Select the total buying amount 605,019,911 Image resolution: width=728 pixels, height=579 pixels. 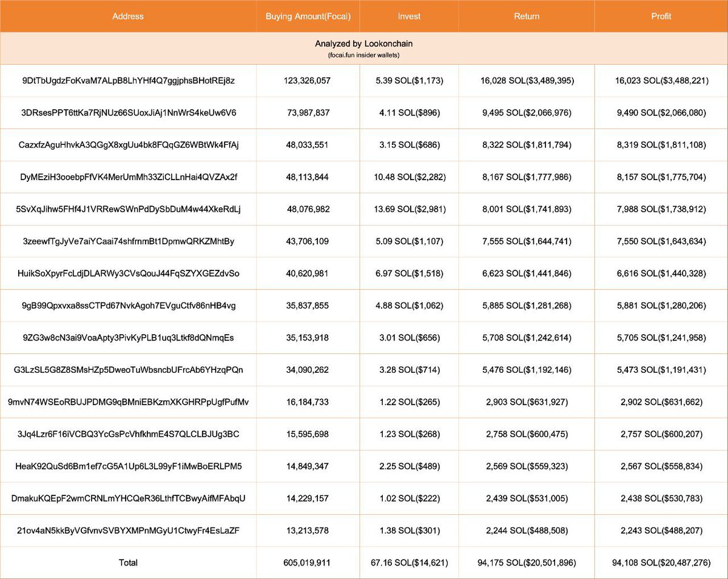[308, 562]
